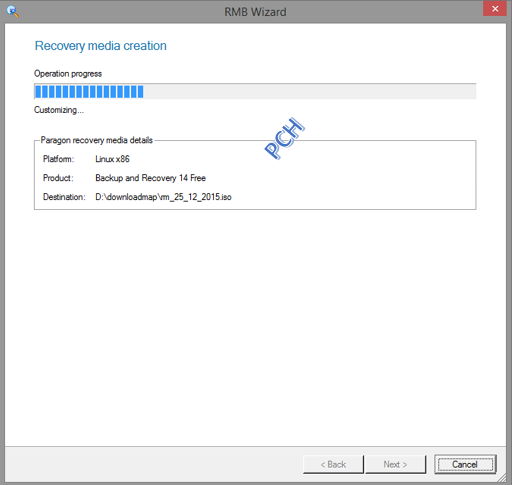Click the PCH watermark logo
The image size is (512, 485).
point(284,138)
